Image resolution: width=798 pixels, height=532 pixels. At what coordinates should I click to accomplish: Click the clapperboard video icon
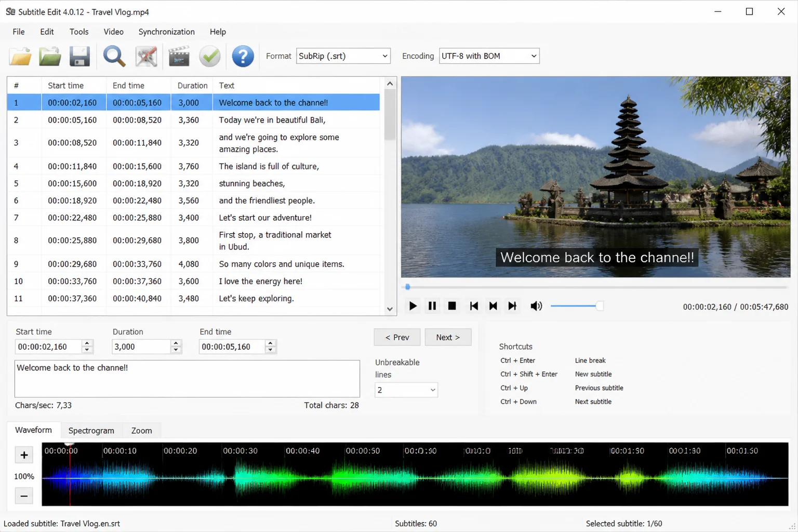click(x=179, y=56)
